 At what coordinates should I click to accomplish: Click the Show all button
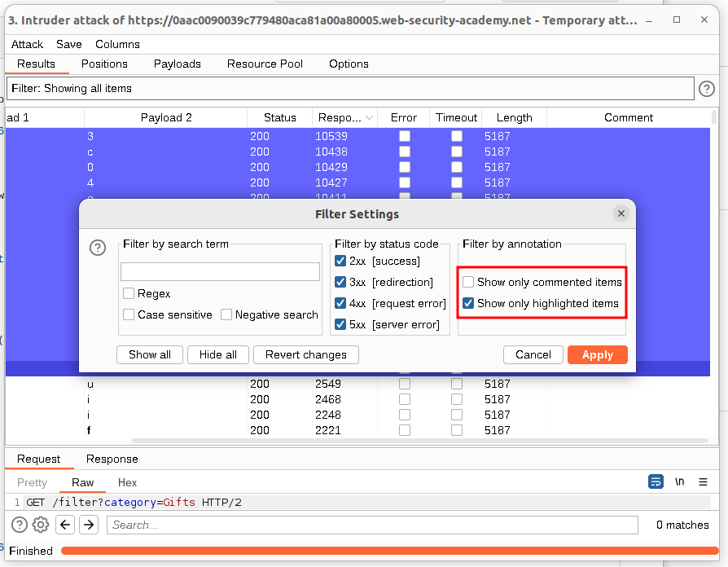coord(150,354)
